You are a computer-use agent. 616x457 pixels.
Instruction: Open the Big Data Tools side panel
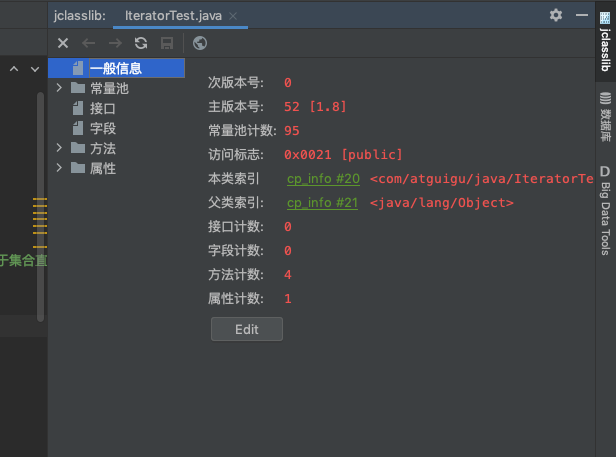click(x=605, y=210)
